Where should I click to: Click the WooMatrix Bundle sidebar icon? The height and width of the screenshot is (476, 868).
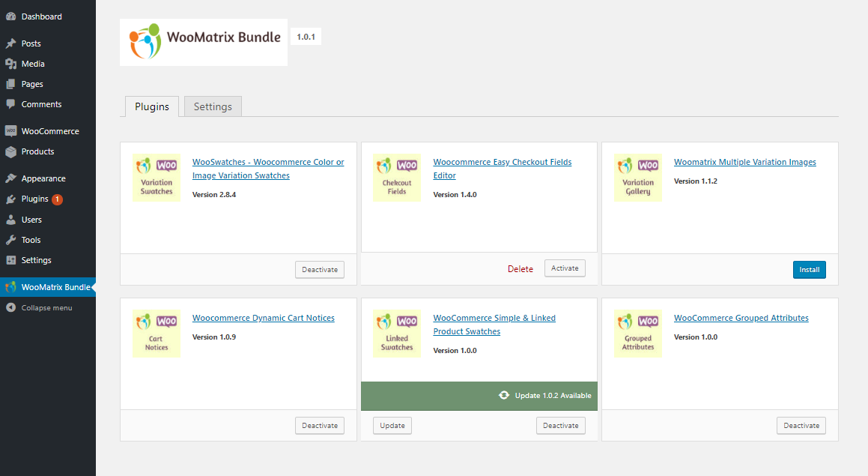click(x=10, y=287)
